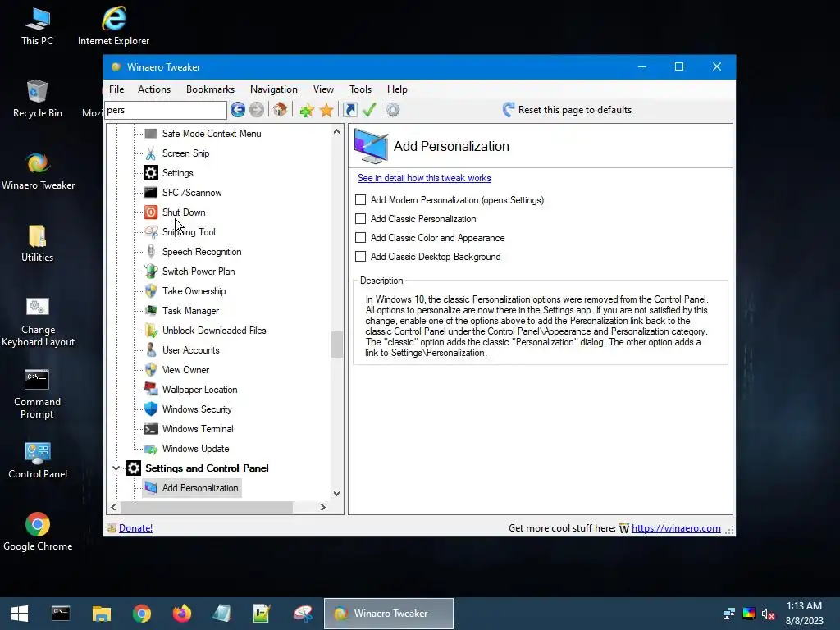Click the network tray icon
Viewport: 840px width, 630px height.
729,614
